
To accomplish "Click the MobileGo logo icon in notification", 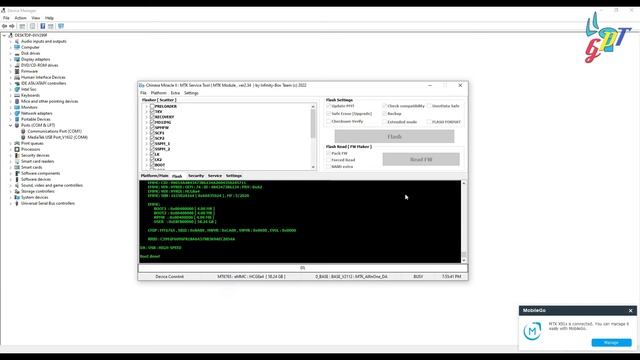I will [x=532, y=331].
